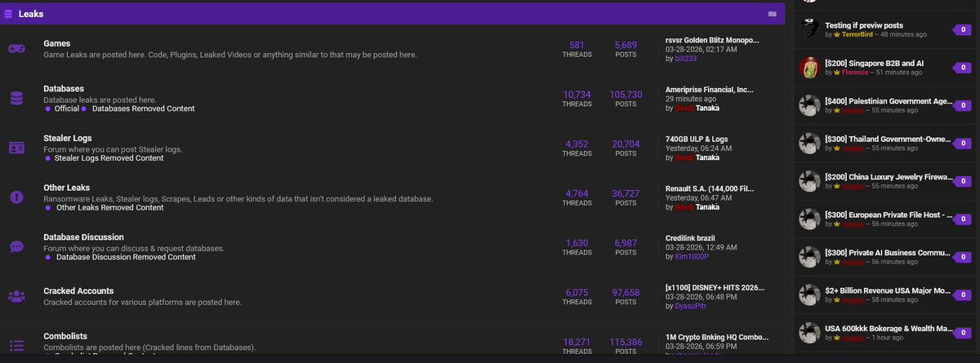Open sidebar thread '[$300] European Private File Host'
The width and height of the screenshot is (980, 363).
pos(889,215)
